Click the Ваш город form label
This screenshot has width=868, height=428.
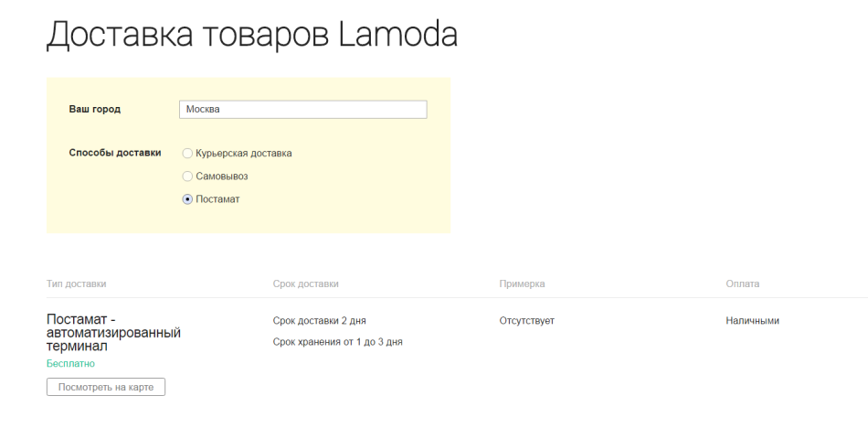(x=95, y=109)
